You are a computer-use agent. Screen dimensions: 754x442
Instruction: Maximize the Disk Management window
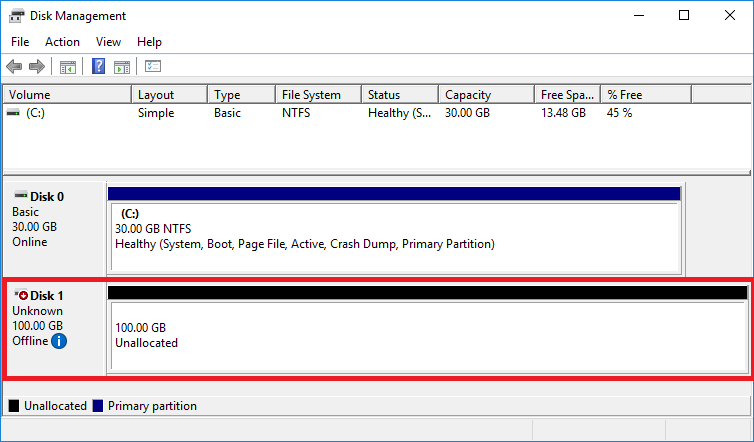tap(684, 15)
